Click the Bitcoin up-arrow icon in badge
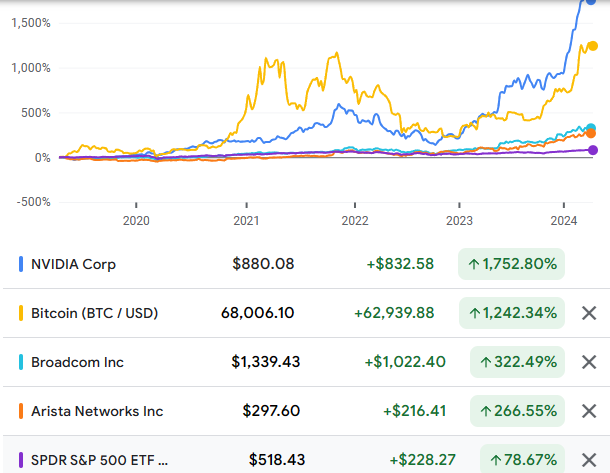610x473 pixels. (474, 314)
